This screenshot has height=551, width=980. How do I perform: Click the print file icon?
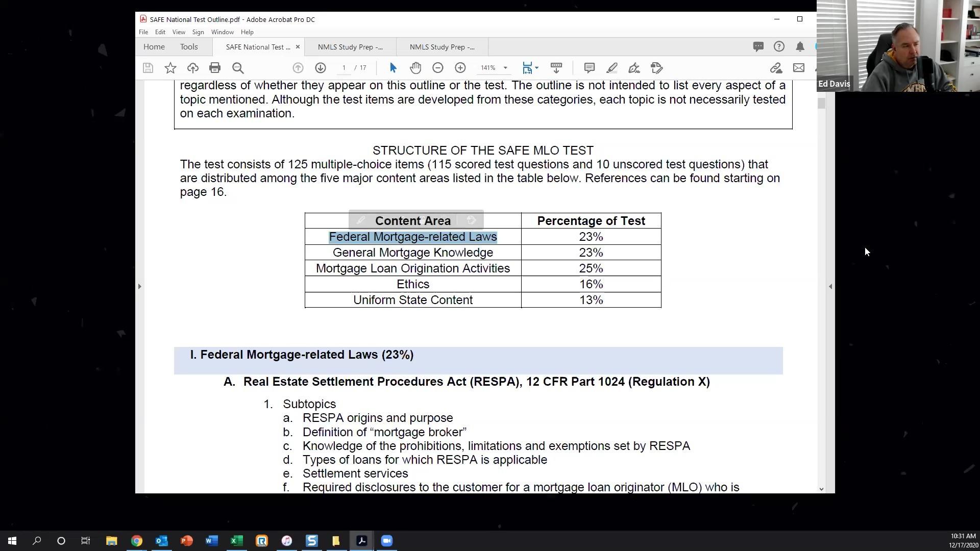click(214, 68)
